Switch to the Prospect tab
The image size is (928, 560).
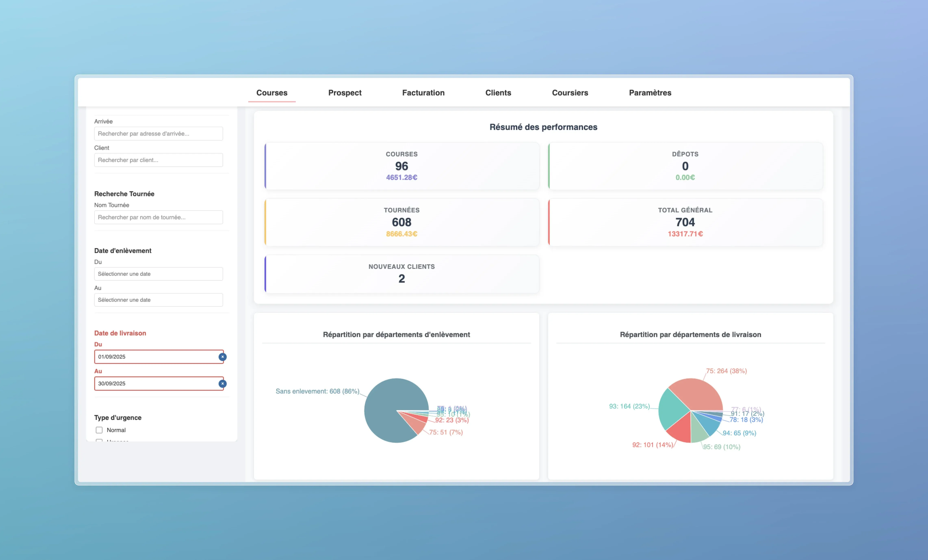click(345, 93)
